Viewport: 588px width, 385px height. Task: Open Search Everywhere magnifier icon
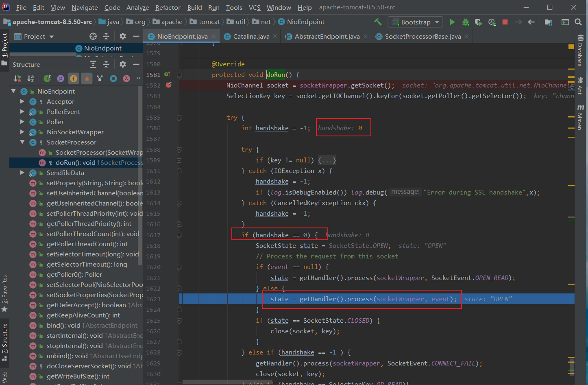coord(578,22)
